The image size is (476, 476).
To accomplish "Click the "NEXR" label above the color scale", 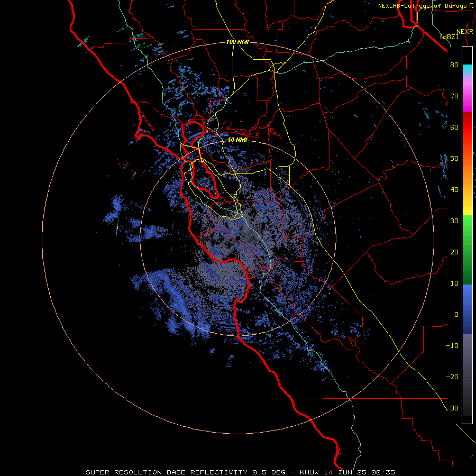I will click(x=465, y=32).
